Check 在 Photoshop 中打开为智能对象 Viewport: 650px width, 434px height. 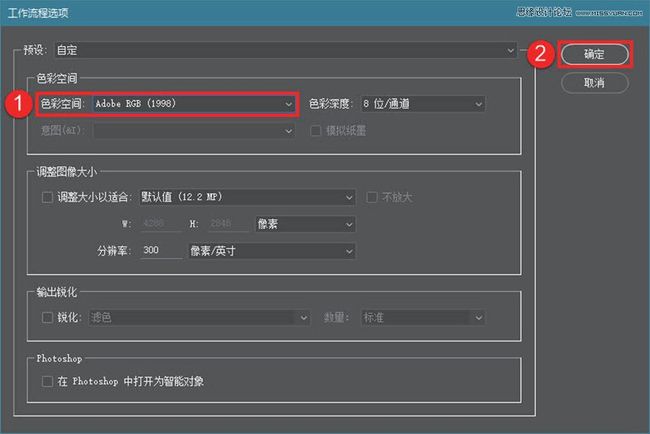coord(47,381)
